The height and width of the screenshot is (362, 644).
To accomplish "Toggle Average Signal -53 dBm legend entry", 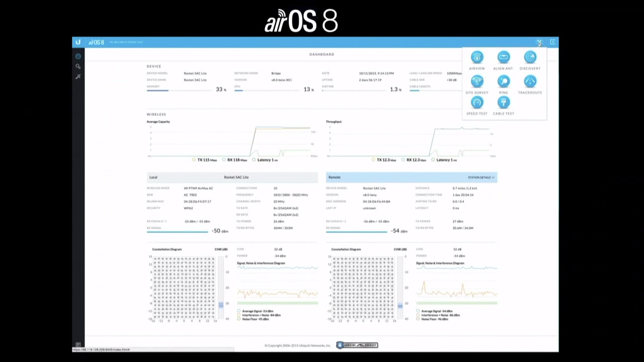I will pos(256,311).
